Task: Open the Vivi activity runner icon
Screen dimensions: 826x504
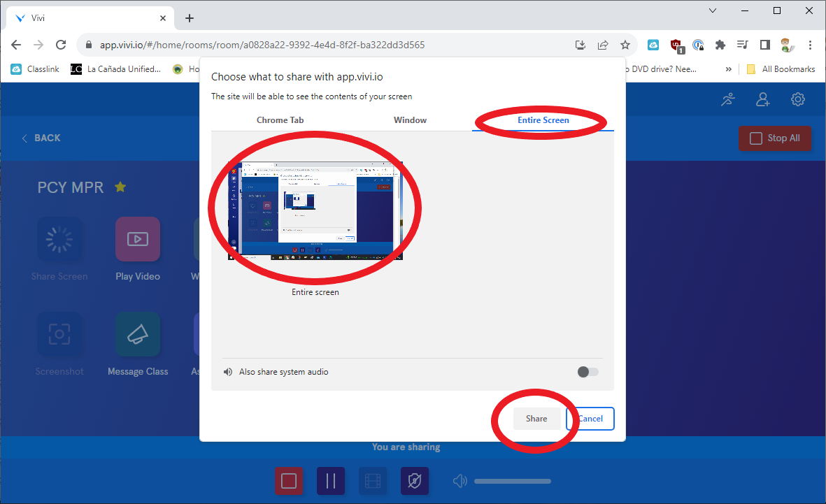Action: (x=728, y=99)
